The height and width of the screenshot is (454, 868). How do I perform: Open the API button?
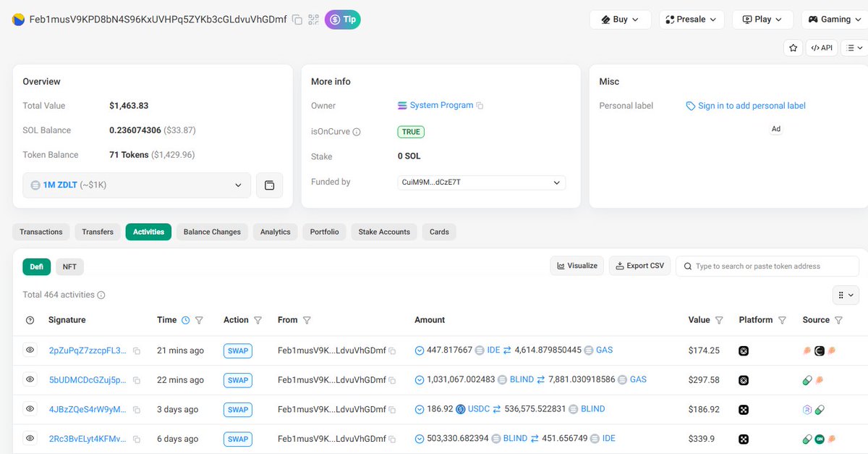[822, 48]
